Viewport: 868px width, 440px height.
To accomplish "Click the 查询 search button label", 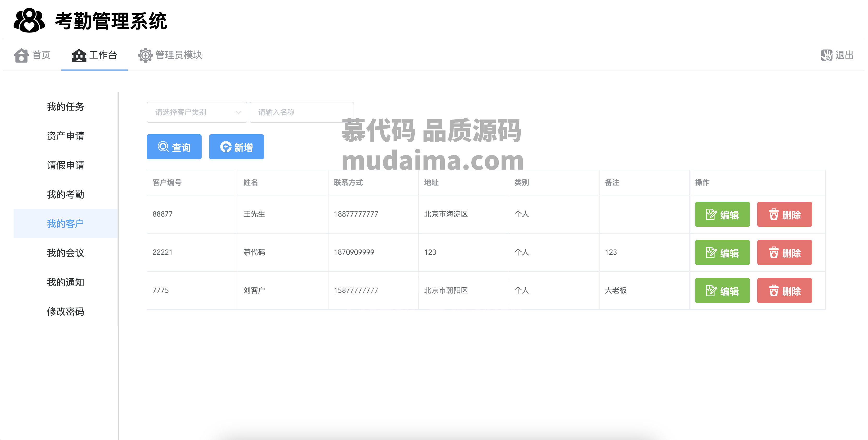I will click(x=181, y=147).
